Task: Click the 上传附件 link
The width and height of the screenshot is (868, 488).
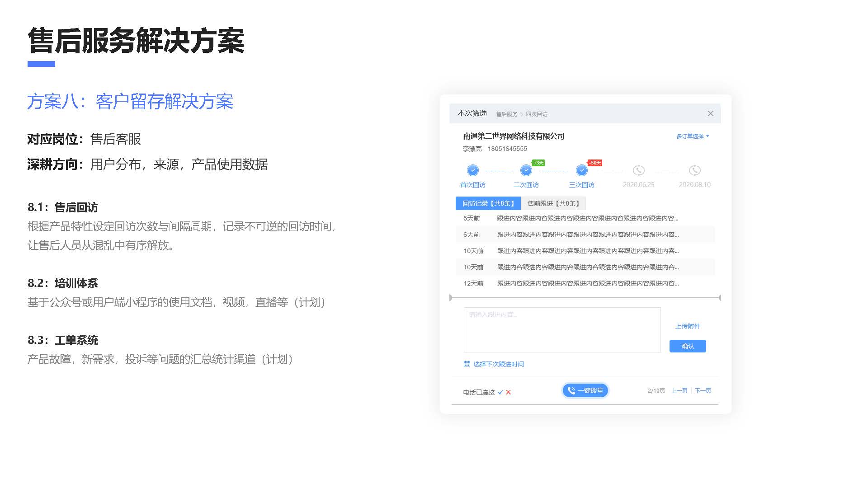Action: pyautogui.click(x=688, y=326)
